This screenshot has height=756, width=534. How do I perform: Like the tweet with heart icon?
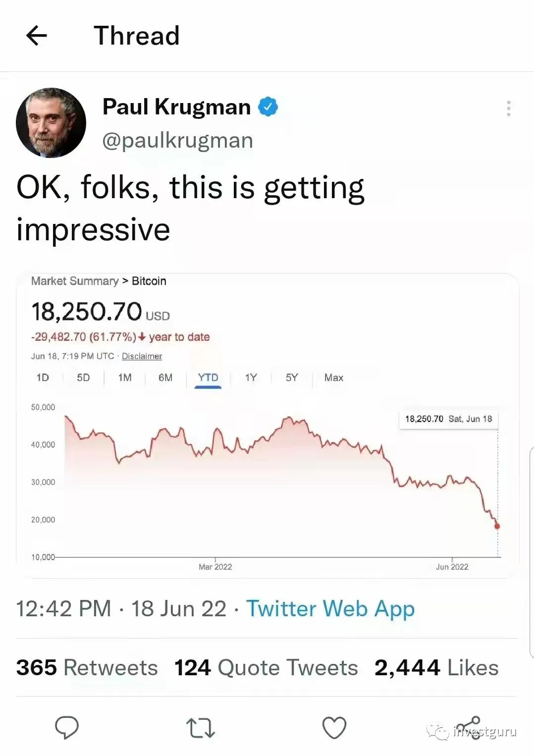point(334,728)
